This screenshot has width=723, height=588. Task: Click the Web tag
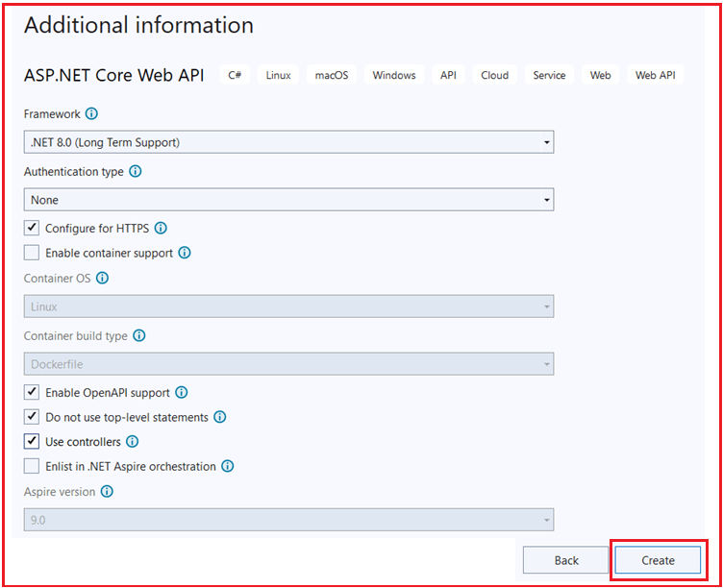(600, 75)
